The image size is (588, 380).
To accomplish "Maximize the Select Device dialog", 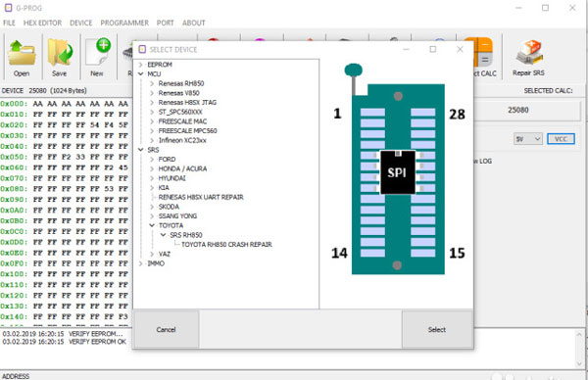I will pyautogui.click(x=433, y=49).
